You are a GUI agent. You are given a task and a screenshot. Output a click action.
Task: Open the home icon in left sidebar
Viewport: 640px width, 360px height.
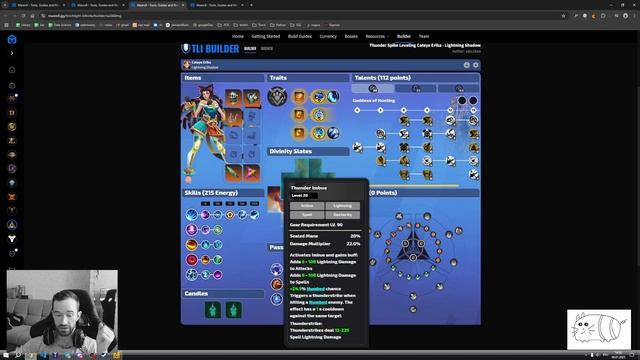point(12,70)
